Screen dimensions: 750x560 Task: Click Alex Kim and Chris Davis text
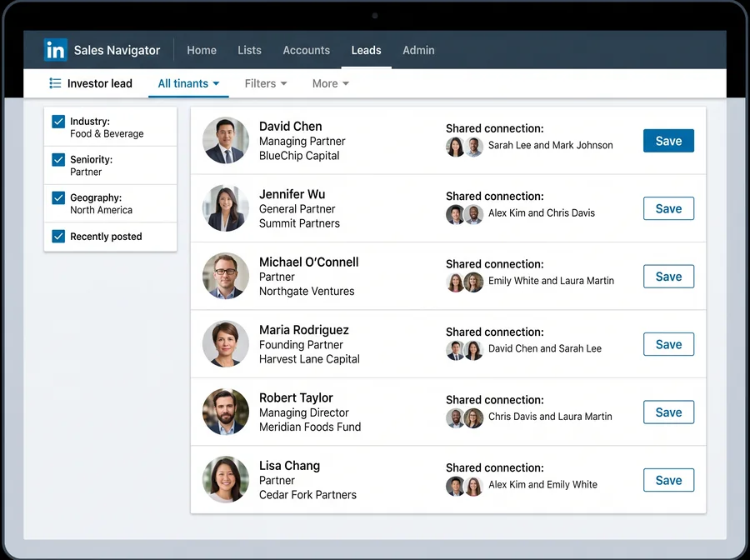(x=542, y=213)
